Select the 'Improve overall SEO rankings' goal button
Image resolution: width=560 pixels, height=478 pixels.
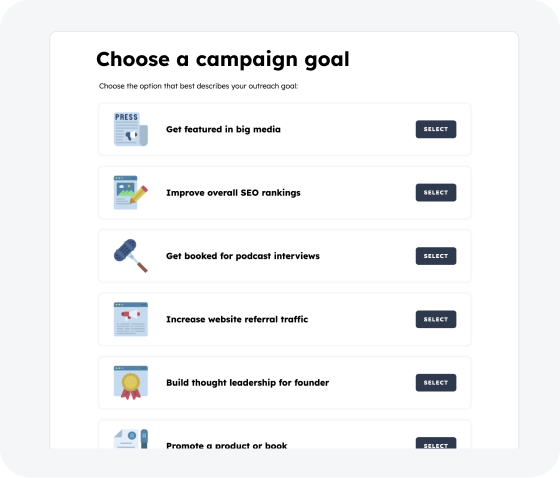(x=436, y=193)
